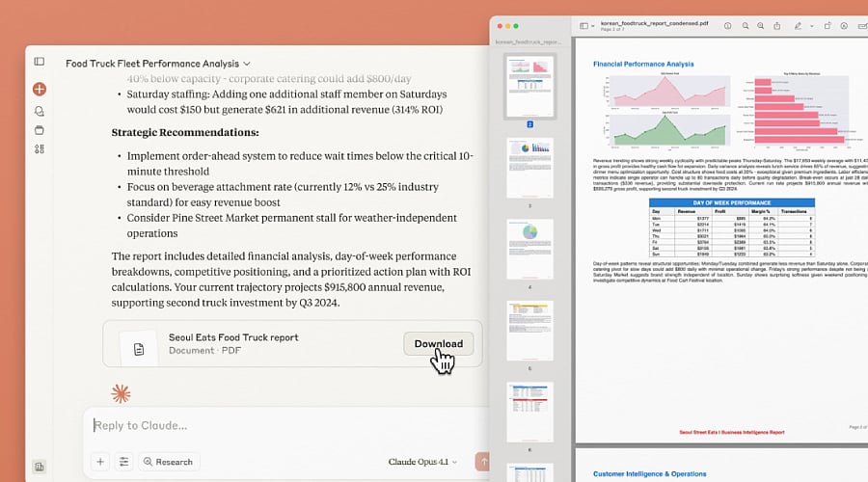The image size is (868, 482).
Task: Select page 3 thumbnail in Preview sidebar
Action: pyautogui.click(x=529, y=169)
